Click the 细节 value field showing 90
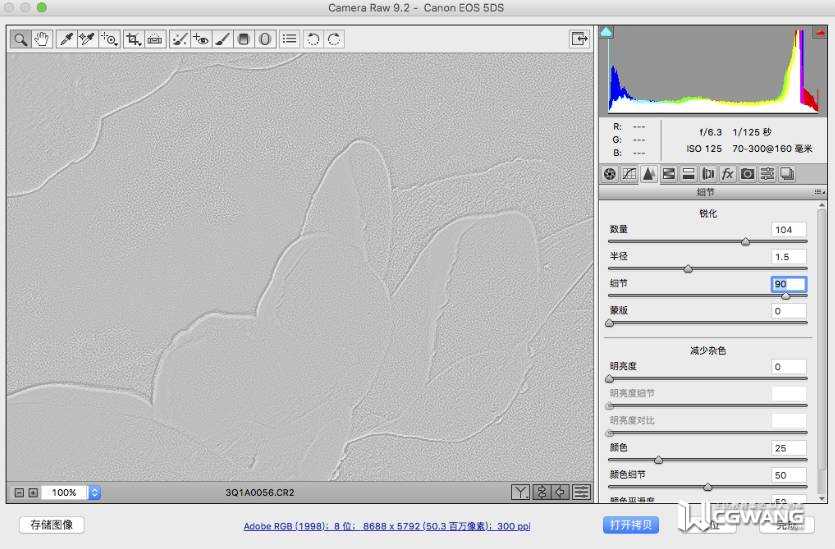This screenshot has width=835, height=549. [x=789, y=284]
